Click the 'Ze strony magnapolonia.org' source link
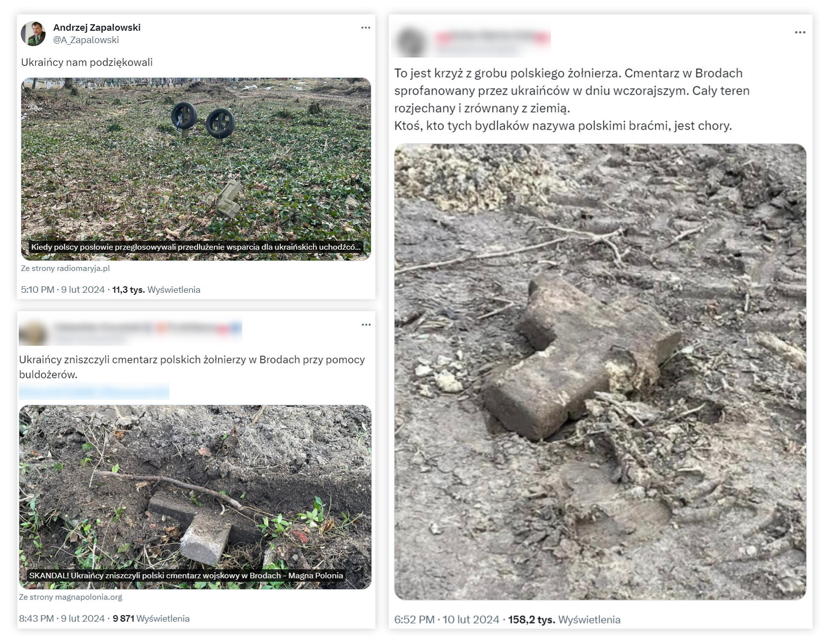The image size is (828, 644). (x=71, y=597)
